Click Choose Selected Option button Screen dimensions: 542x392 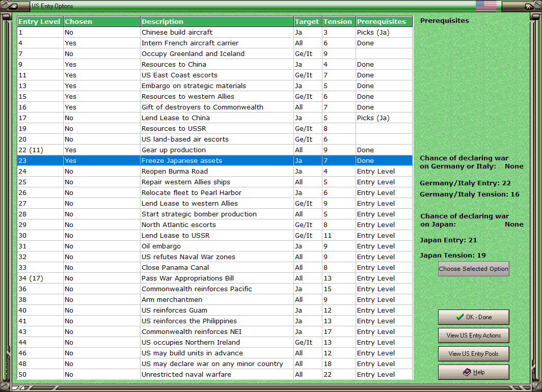[474, 269]
